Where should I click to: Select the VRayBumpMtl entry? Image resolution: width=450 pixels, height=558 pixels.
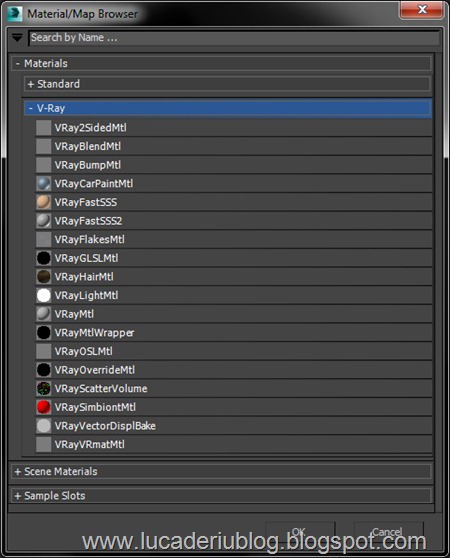click(x=234, y=165)
